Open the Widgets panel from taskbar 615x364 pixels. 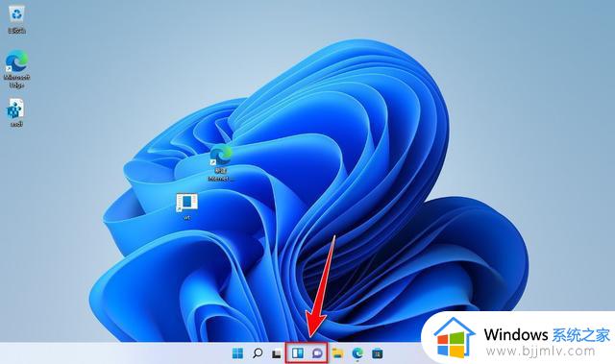pos(298,353)
